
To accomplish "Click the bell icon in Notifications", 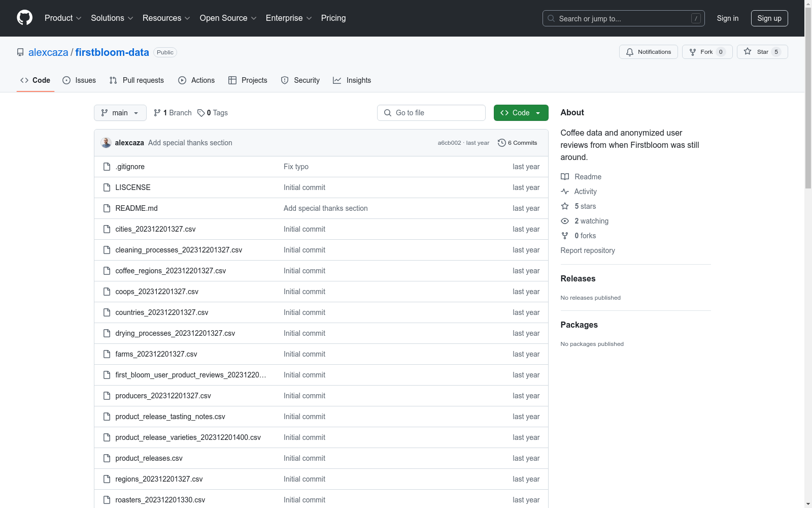I will pyautogui.click(x=630, y=52).
